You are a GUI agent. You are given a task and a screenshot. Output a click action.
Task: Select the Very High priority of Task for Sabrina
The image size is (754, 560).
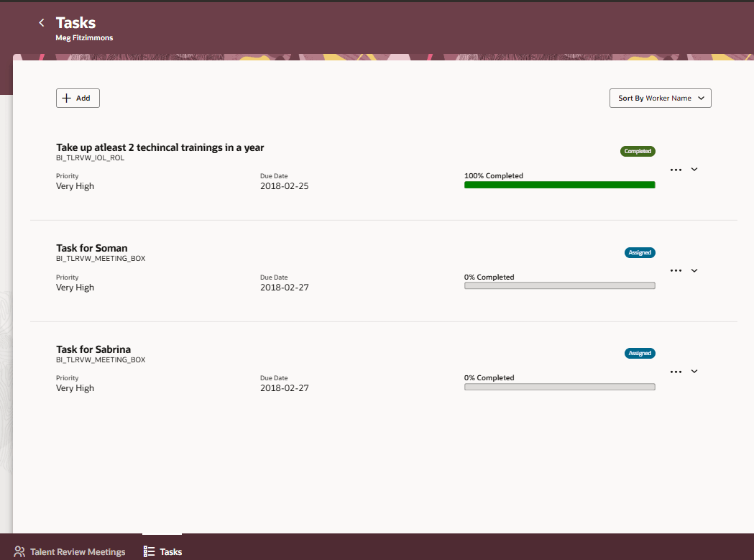coord(75,388)
